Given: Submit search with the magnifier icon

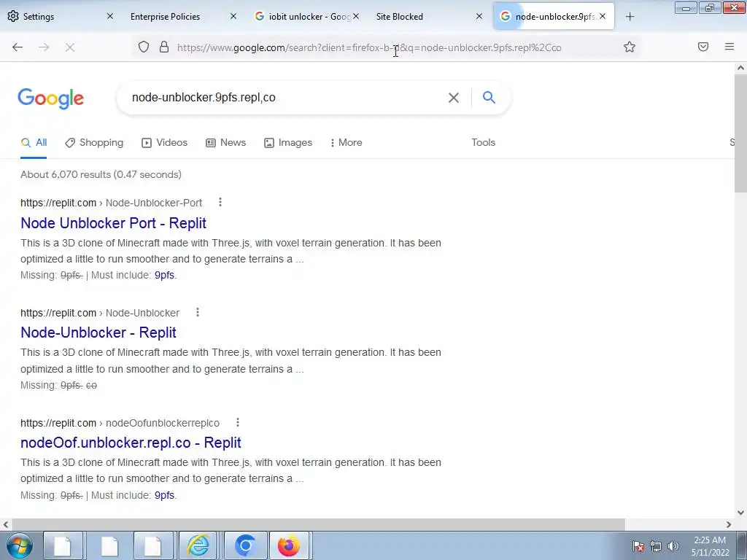Looking at the screenshot, I should [x=489, y=97].
